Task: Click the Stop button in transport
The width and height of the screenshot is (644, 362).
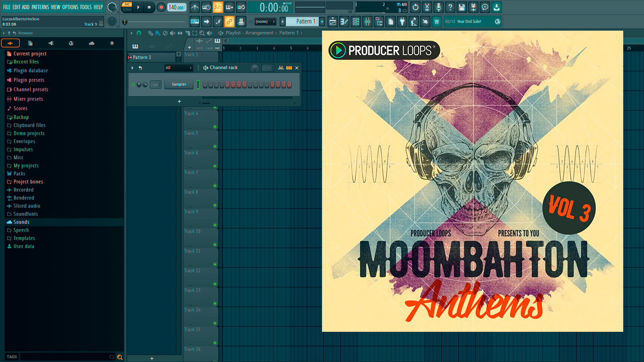Action: pos(149,7)
